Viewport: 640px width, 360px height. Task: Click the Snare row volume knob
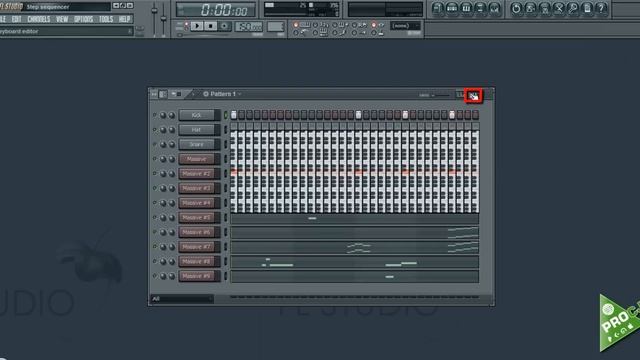172,144
